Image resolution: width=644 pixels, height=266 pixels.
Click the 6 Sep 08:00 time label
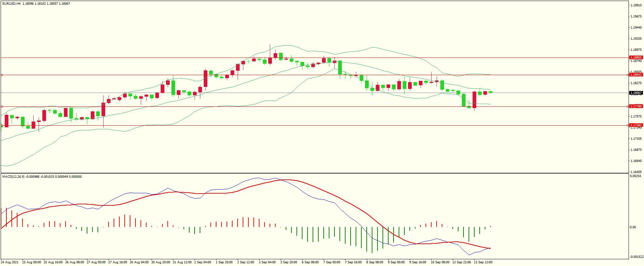coord(310,262)
